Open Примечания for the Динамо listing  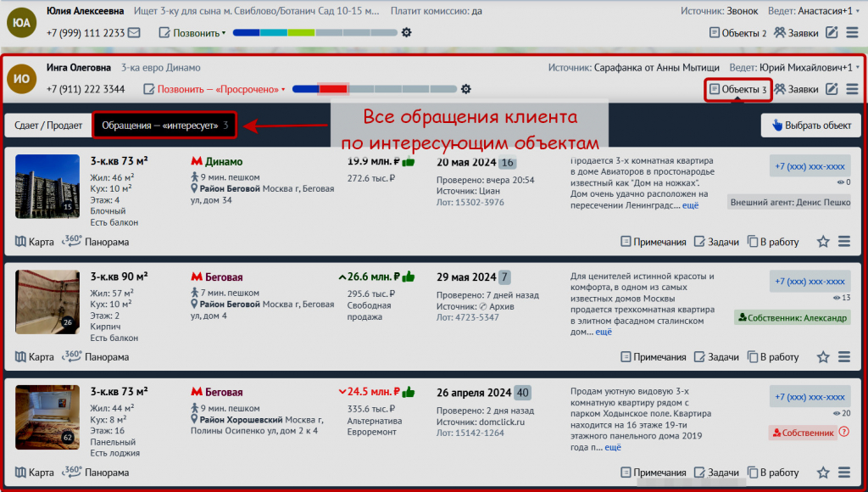point(654,242)
